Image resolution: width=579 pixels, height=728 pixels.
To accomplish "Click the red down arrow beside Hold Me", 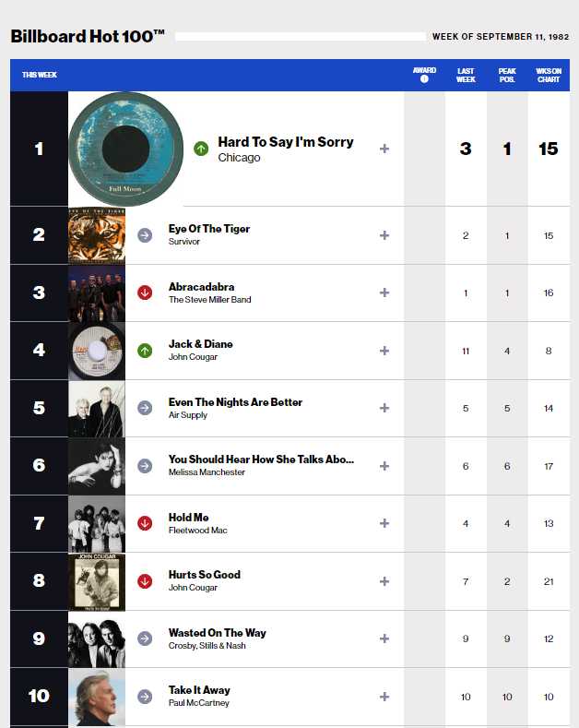I will point(145,523).
